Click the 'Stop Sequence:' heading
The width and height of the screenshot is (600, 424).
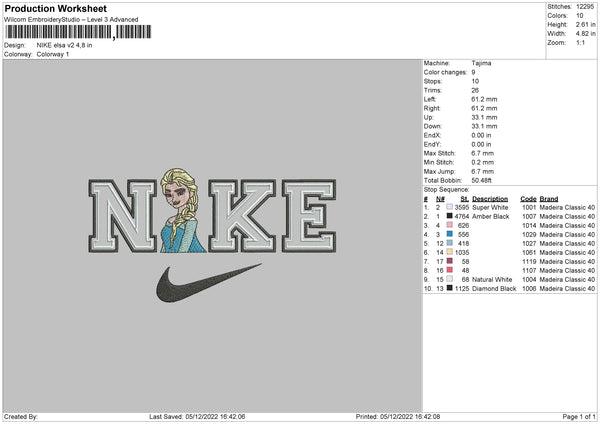[x=446, y=189]
